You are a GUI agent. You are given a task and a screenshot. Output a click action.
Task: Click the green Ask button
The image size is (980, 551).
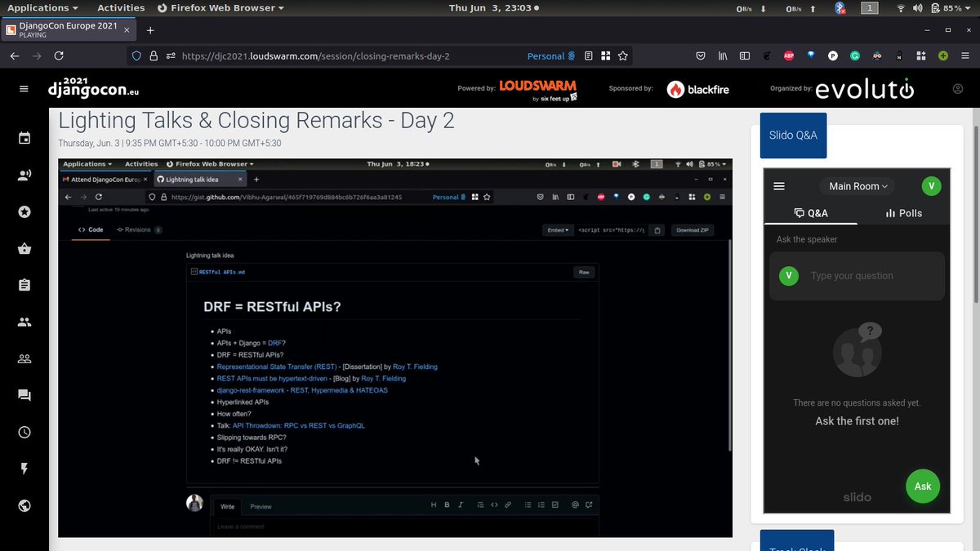[923, 486]
